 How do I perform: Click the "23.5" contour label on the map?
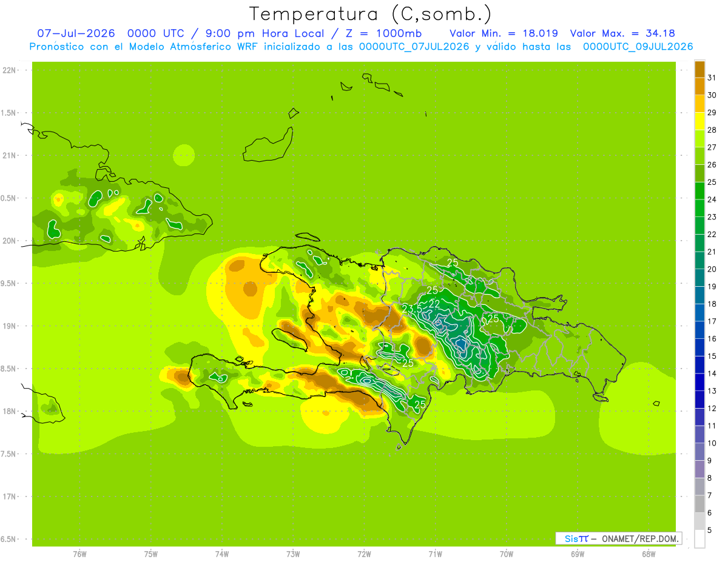413,309
